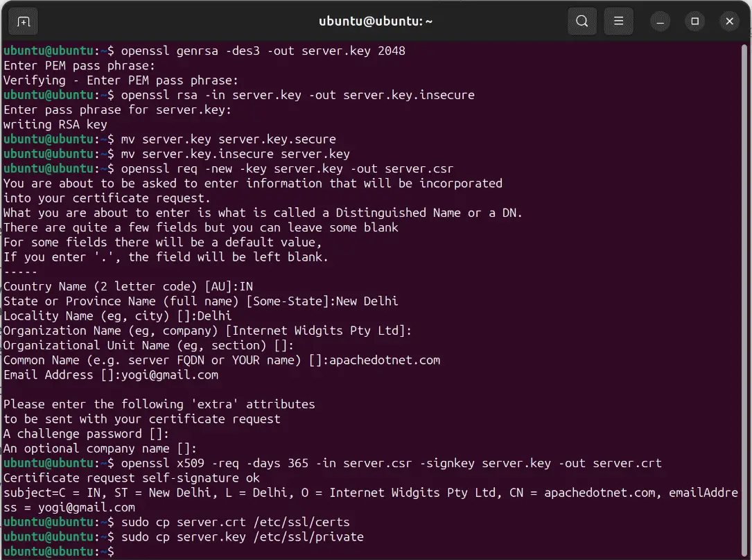This screenshot has width=752, height=560.
Task: Click the "writing RSA key" output line
Action: (x=55, y=125)
